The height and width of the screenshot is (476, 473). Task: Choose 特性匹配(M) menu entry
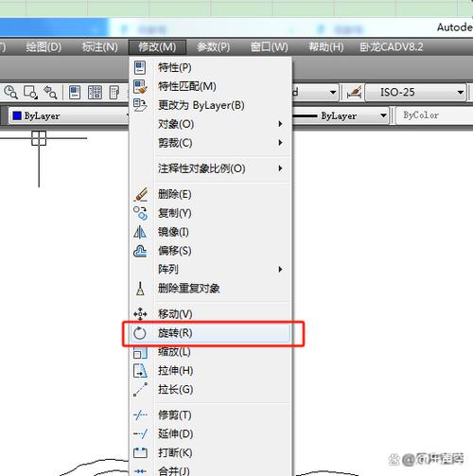tap(210, 86)
